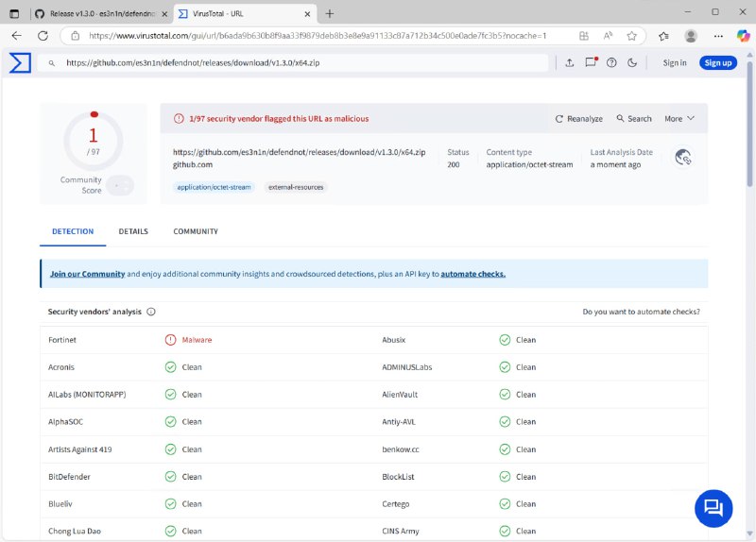Click info icon beside Security vendors' analysis
The height and width of the screenshot is (542, 756).
(151, 312)
